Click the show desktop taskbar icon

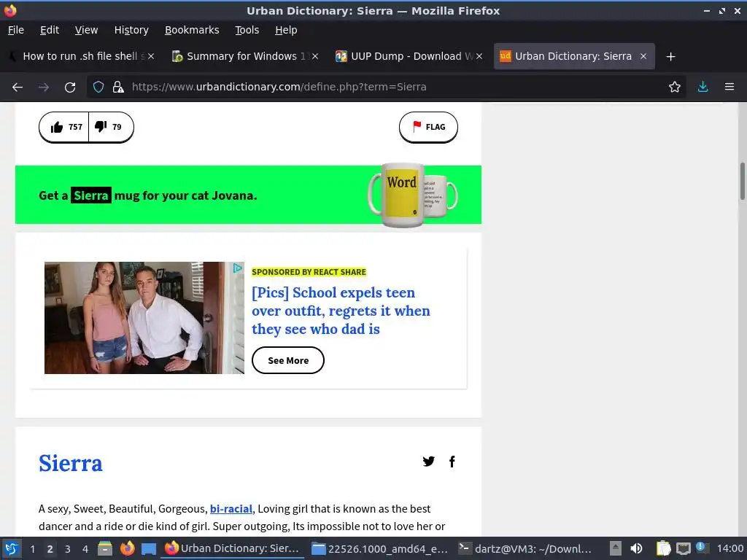click(x=149, y=548)
